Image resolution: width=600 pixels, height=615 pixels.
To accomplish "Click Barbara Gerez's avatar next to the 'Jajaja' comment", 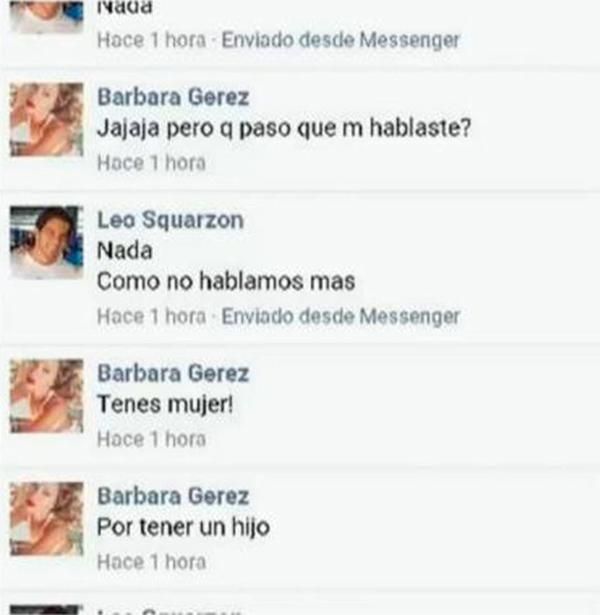I will [x=47, y=120].
